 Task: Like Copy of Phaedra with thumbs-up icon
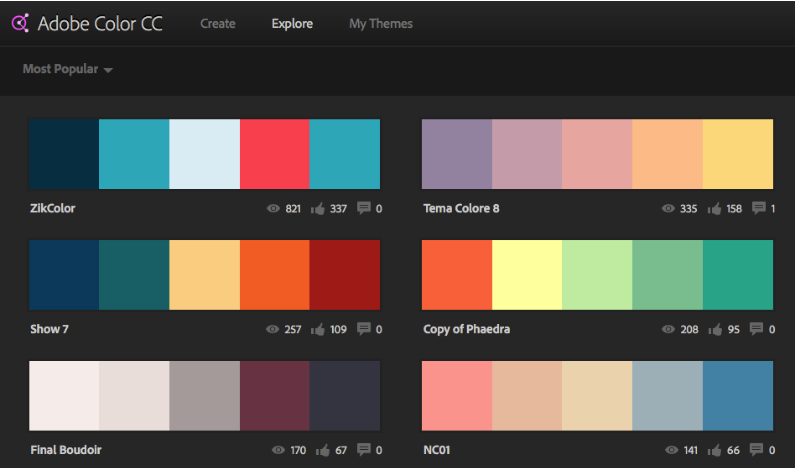click(x=715, y=330)
